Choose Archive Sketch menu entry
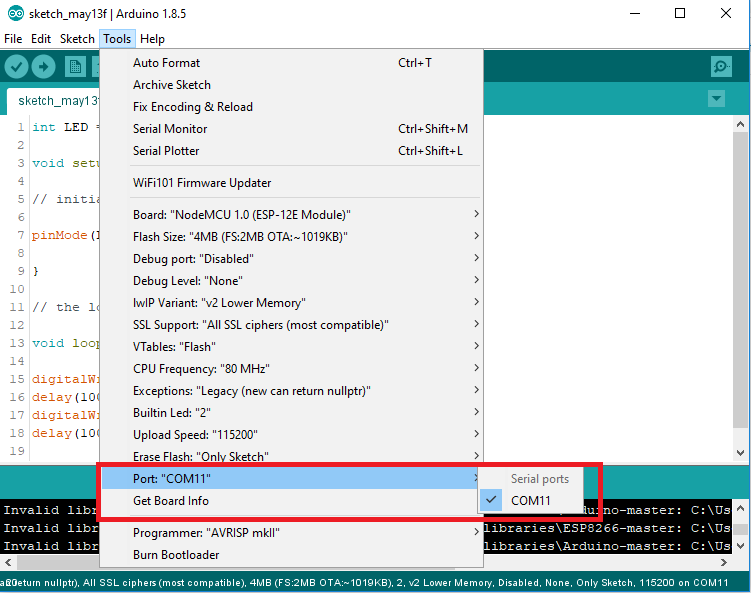 point(292,85)
